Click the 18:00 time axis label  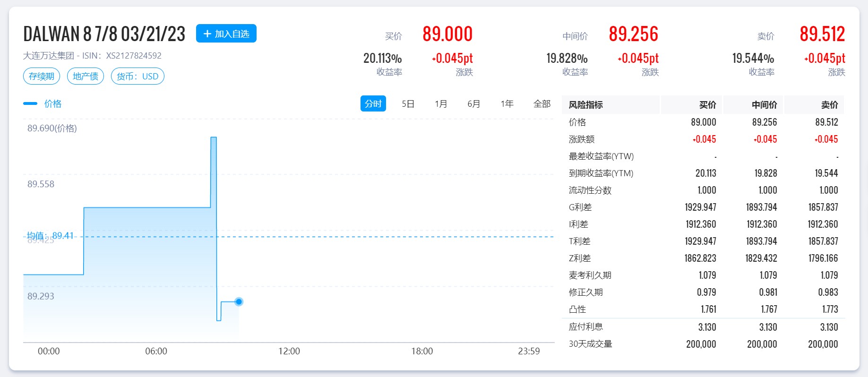pos(422,351)
